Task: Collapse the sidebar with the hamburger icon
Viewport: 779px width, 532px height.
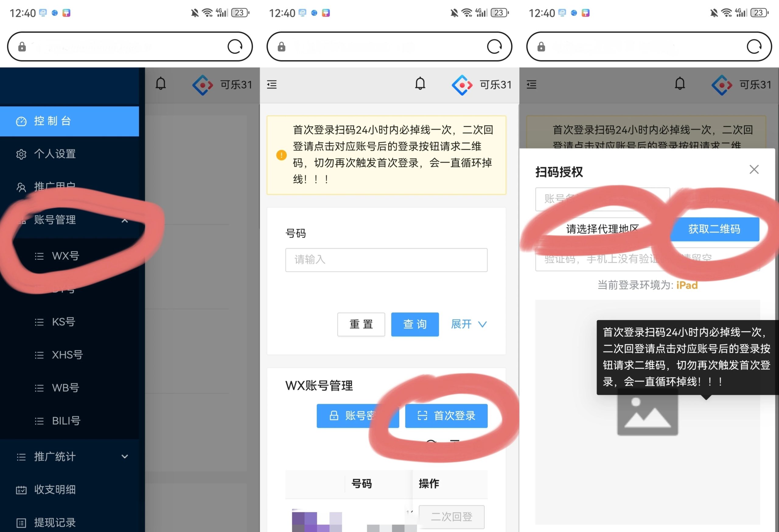Action: [271, 85]
